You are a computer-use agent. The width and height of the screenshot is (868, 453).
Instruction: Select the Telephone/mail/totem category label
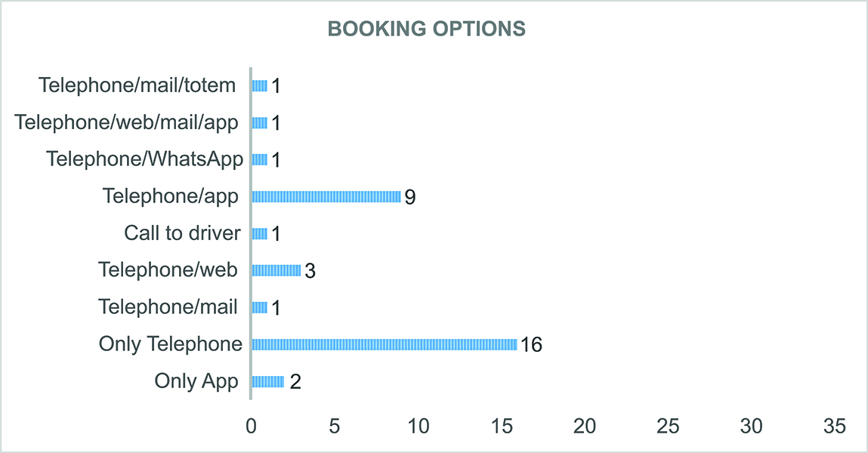coord(137,85)
